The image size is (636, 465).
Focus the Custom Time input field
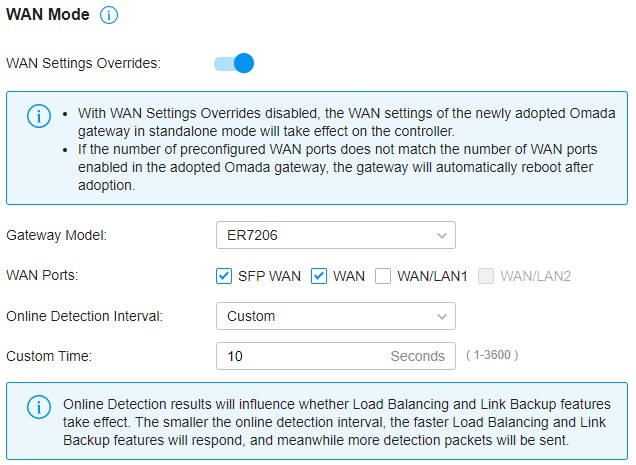coord(336,356)
